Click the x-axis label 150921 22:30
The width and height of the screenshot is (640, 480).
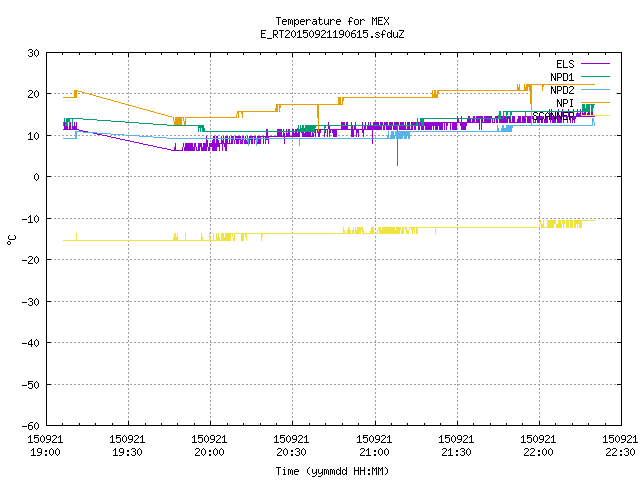point(620,446)
